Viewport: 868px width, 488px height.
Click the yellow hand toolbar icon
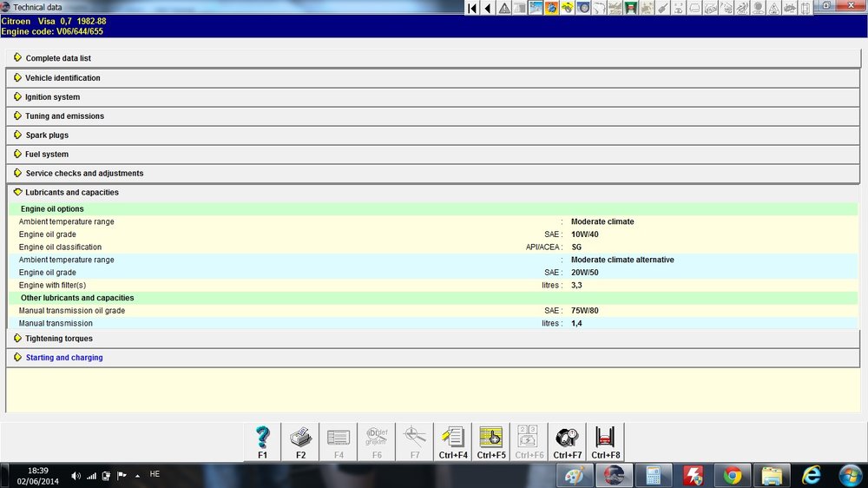pyautogui.click(x=568, y=8)
